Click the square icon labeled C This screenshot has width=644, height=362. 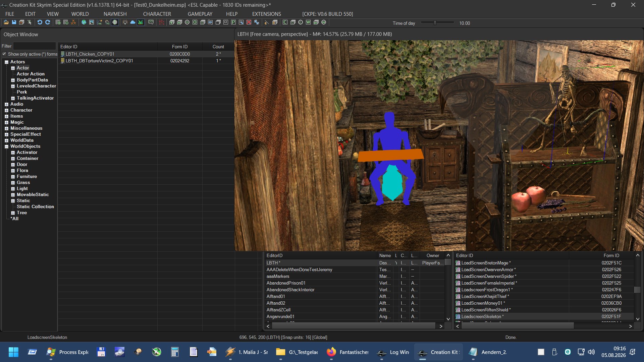click(285, 22)
